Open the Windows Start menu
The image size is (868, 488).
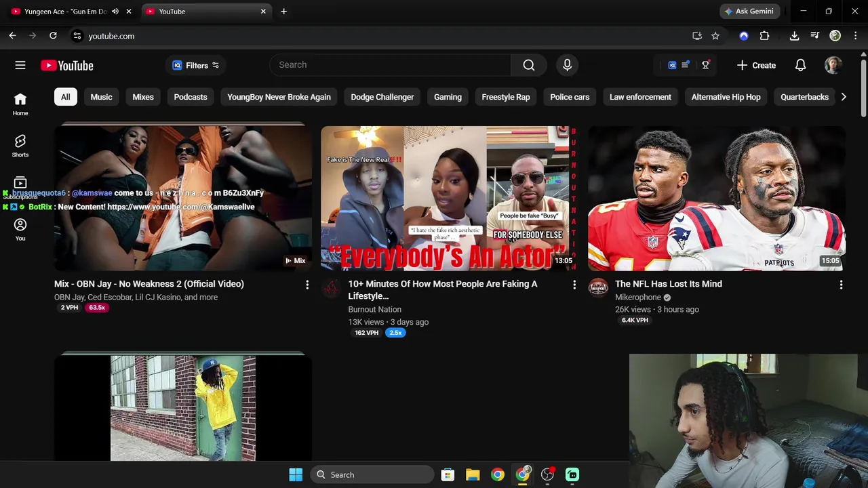pyautogui.click(x=296, y=474)
